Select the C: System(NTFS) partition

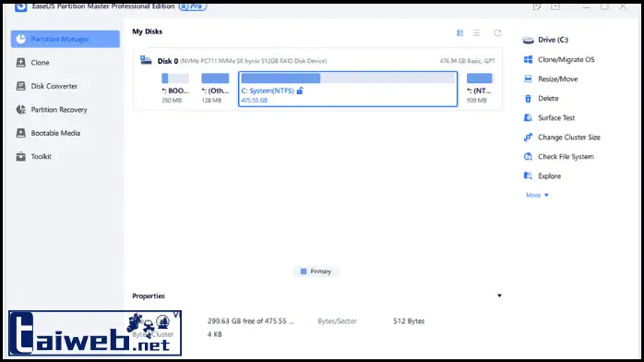[x=348, y=90]
